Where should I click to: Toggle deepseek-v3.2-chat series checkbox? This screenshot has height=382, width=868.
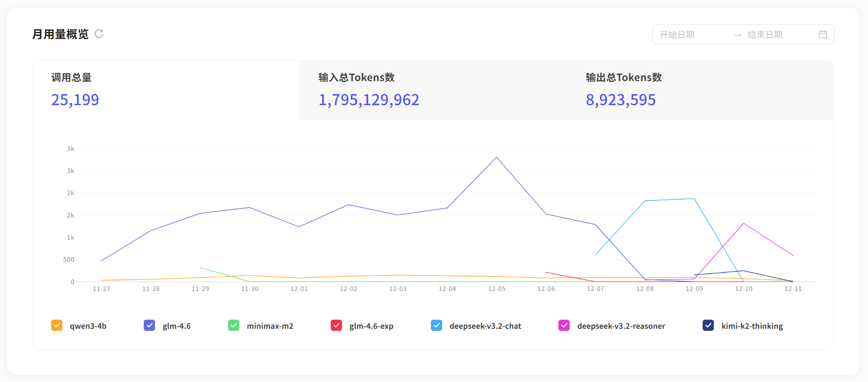(x=436, y=325)
